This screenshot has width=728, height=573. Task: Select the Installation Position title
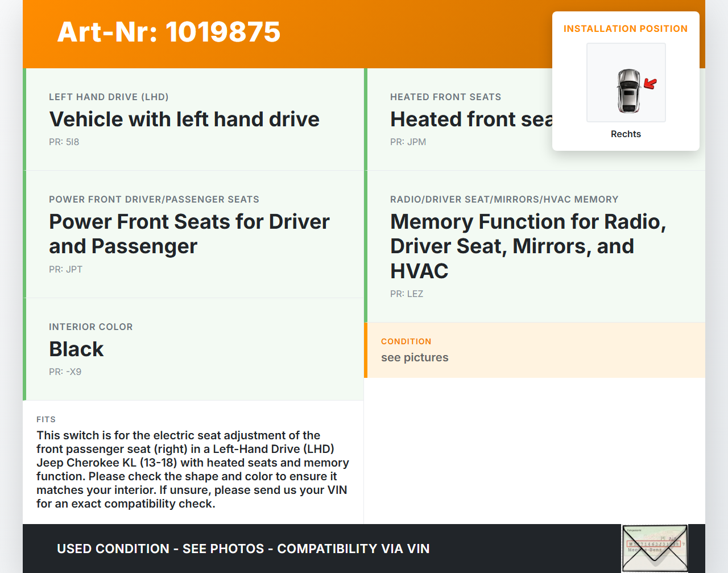(x=625, y=28)
